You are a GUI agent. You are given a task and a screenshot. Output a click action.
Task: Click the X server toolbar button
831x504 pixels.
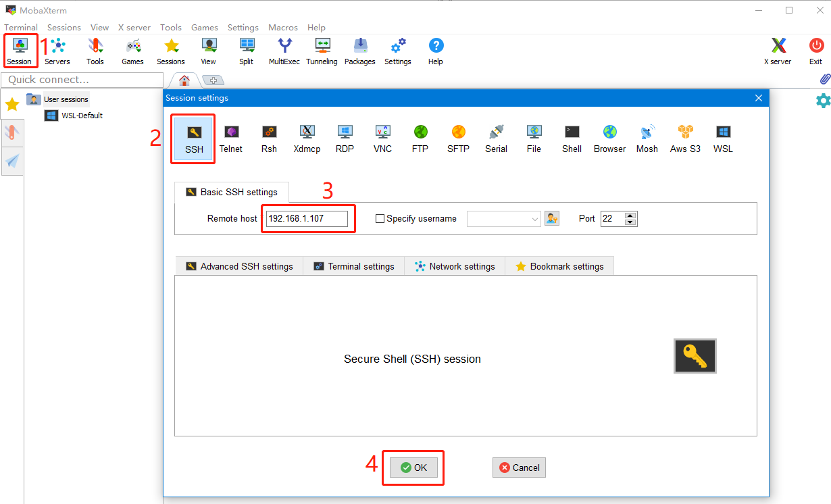coord(778,51)
